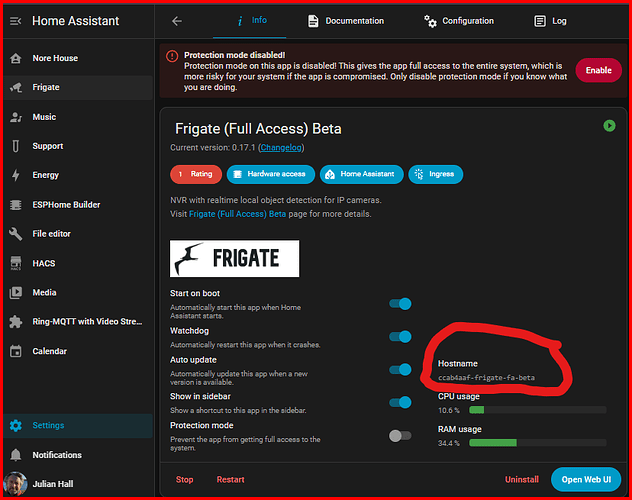Click the Current version 0.17.1 text

click(x=212, y=148)
